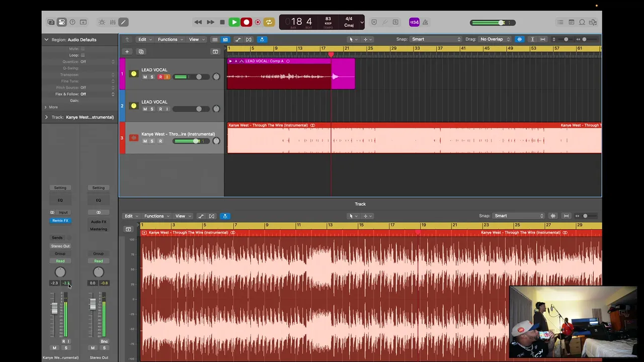This screenshot has width=644, height=362.
Task: Click the Duplicate Track icon
Action: pyautogui.click(x=141, y=51)
